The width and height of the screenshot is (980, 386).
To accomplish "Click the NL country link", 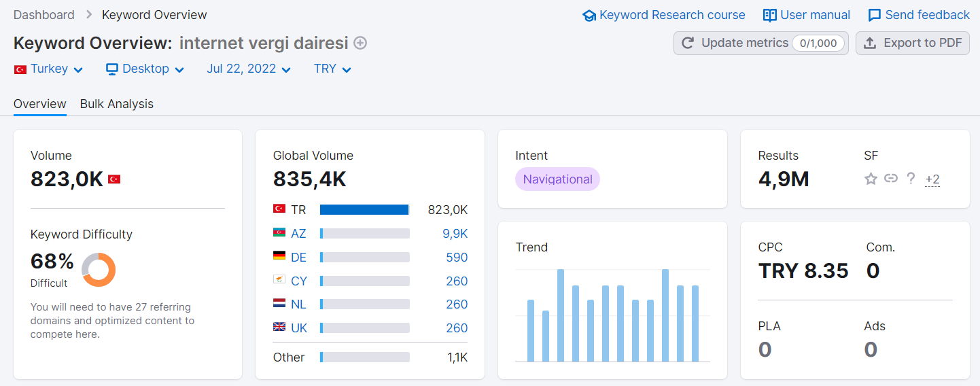I will [x=298, y=304].
